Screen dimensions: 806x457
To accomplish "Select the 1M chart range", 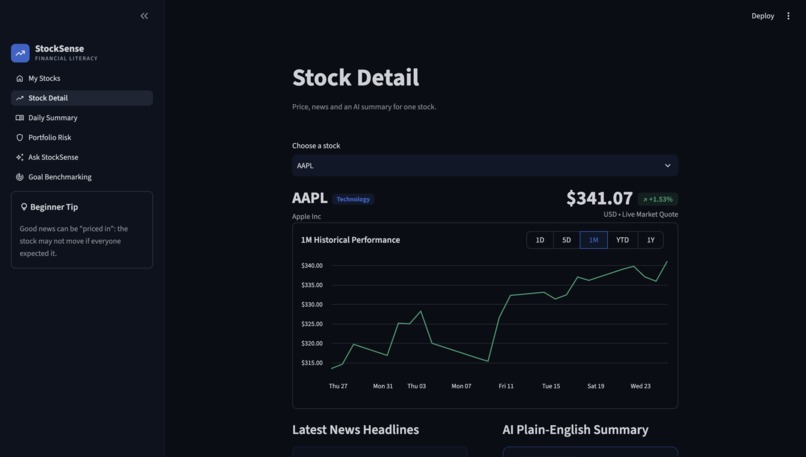I will (x=594, y=240).
